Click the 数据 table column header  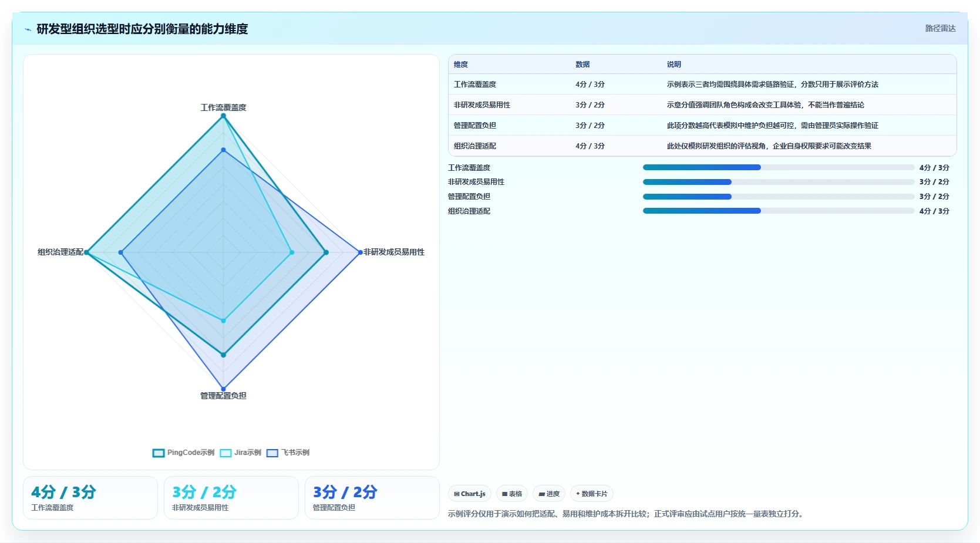click(582, 65)
